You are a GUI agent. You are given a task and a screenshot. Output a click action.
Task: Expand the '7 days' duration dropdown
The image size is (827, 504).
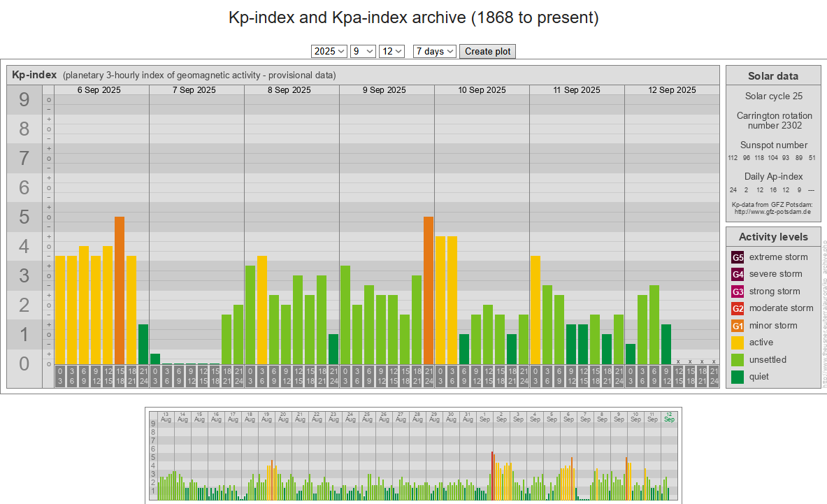click(x=434, y=51)
